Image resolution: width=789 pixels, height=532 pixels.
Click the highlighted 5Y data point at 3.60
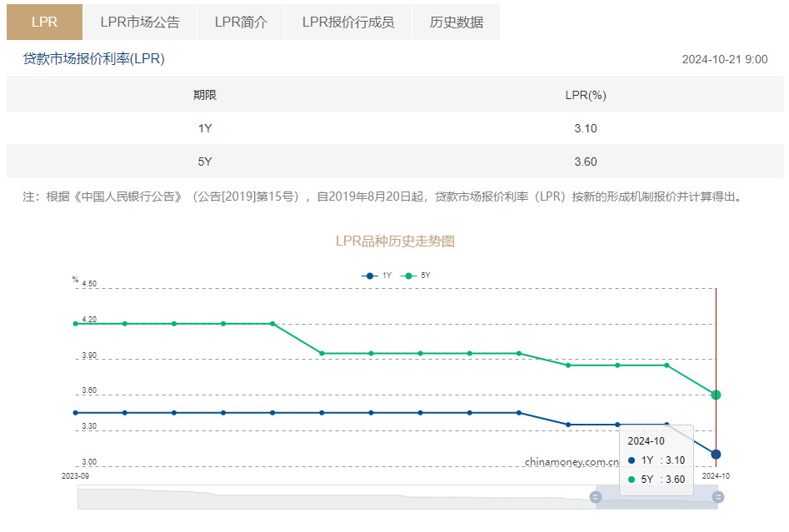tap(716, 395)
